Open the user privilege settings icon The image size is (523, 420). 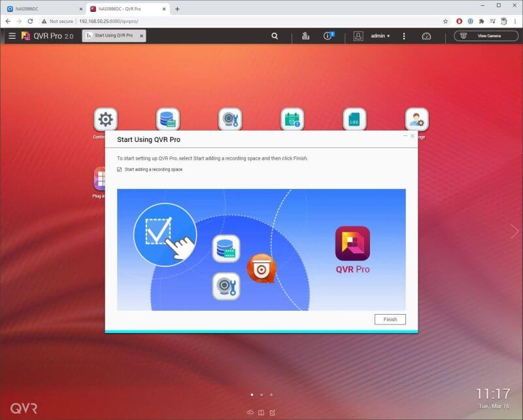tap(416, 120)
